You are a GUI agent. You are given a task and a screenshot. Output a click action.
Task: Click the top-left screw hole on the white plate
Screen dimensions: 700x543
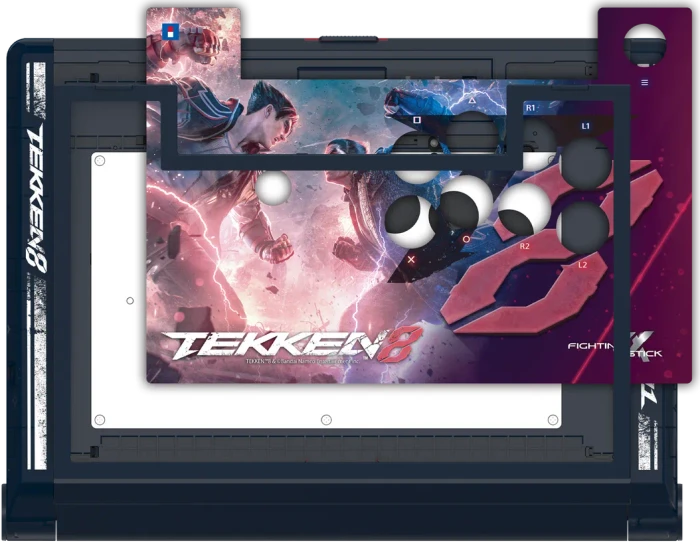click(100, 161)
